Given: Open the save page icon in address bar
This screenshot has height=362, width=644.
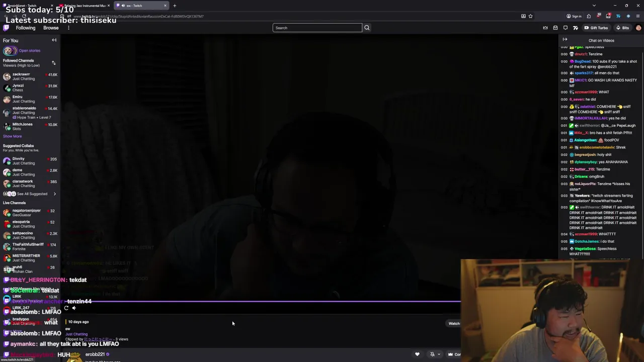Looking at the screenshot, I should point(523,16).
